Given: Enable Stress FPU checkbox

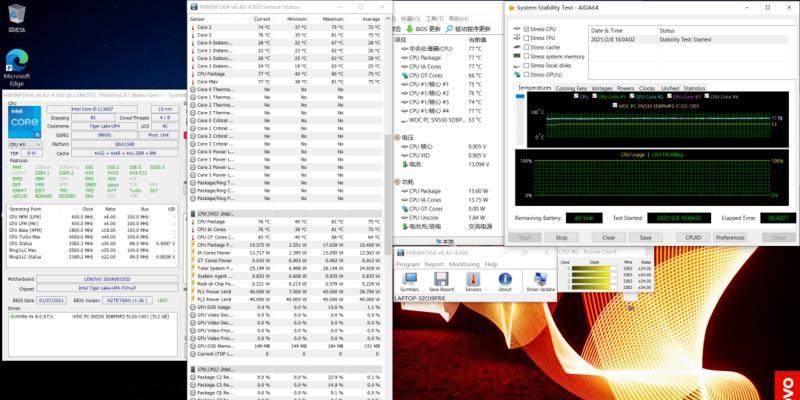Looking at the screenshot, I should coord(526,38).
